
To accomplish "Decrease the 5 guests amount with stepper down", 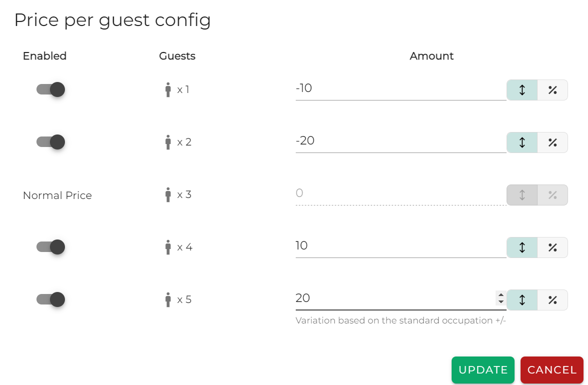I will click(x=501, y=301).
